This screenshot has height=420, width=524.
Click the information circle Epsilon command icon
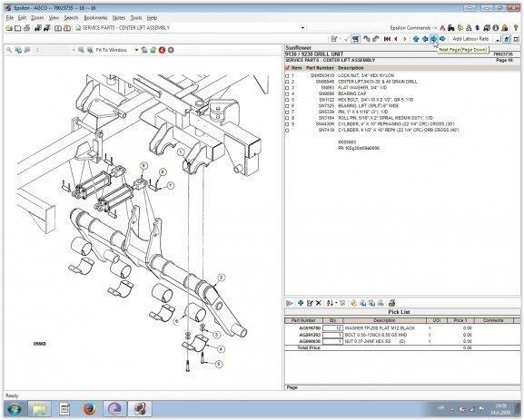[x=496, y=28]
